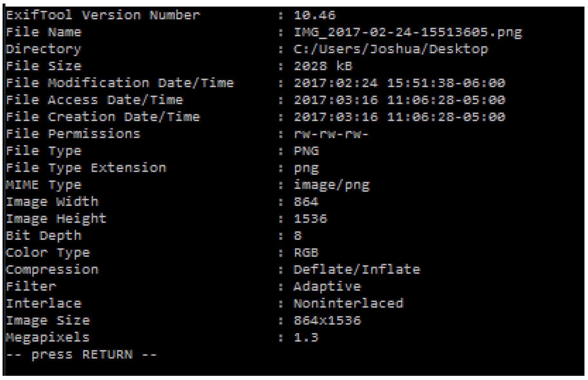Click the Filter value Adaptive
Screen dimensions: 588x380
pyautogui.click(x=327, y=287)
